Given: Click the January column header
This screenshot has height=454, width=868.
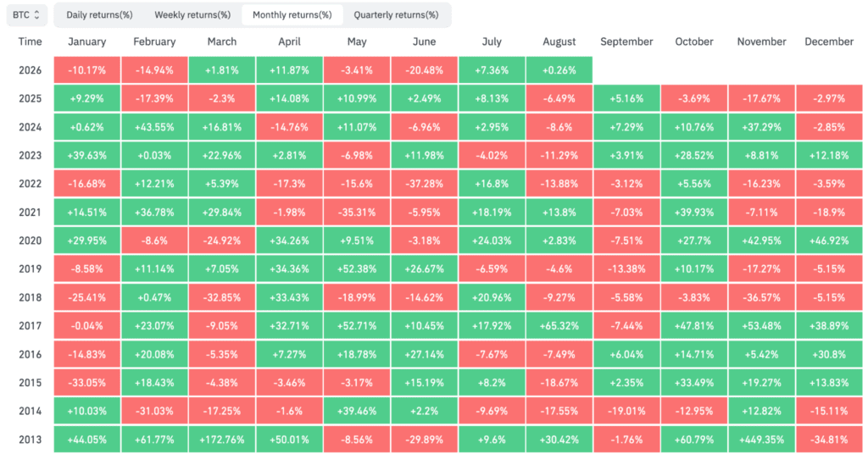Looking at the screenshot, I should (x=87, y=42).
